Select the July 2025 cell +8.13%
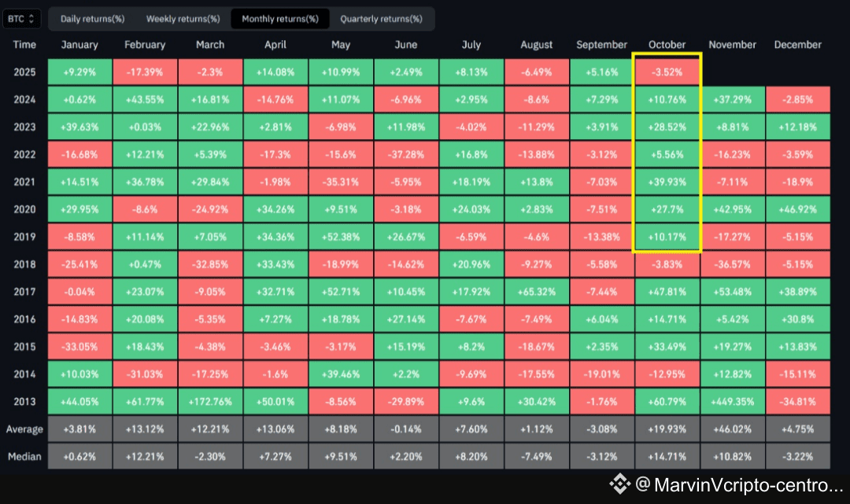 [471, 72]
